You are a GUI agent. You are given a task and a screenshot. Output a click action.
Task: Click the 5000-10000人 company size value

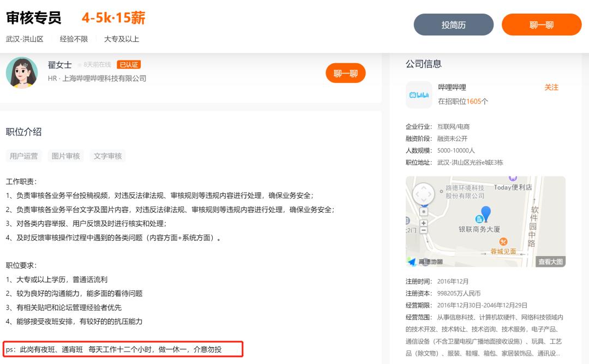[x=456, y=150]
